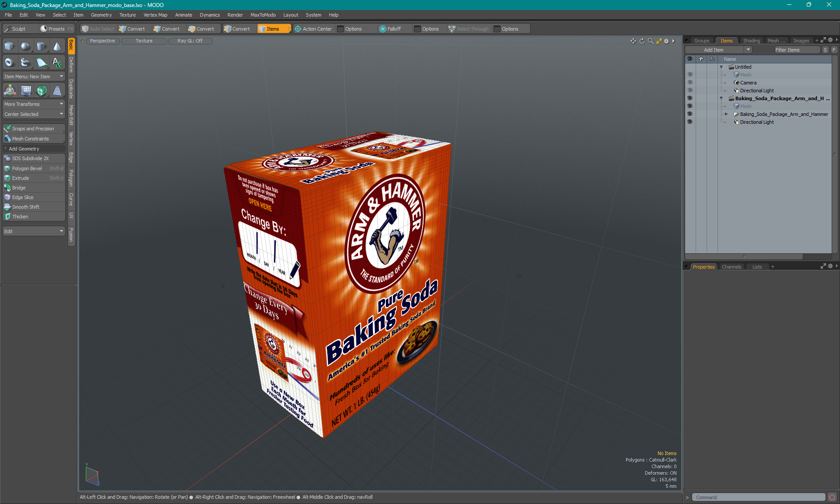Screen dimensions: 840x504
Task: Select the spiral tube tool icon
Action: (25, 63)
